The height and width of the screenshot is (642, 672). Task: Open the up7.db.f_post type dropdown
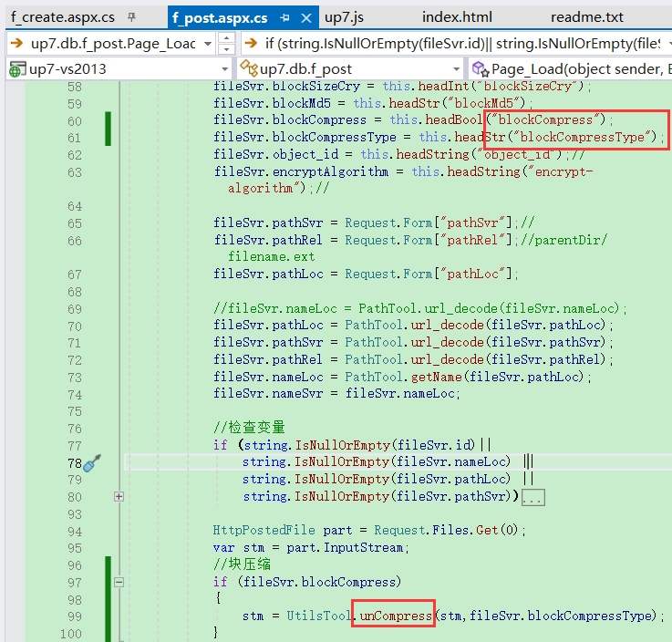coord(457,69)
